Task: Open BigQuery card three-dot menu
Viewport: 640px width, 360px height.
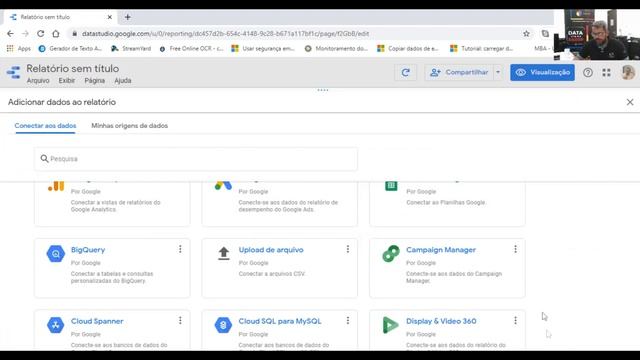Action: click(x=180, y=249)
